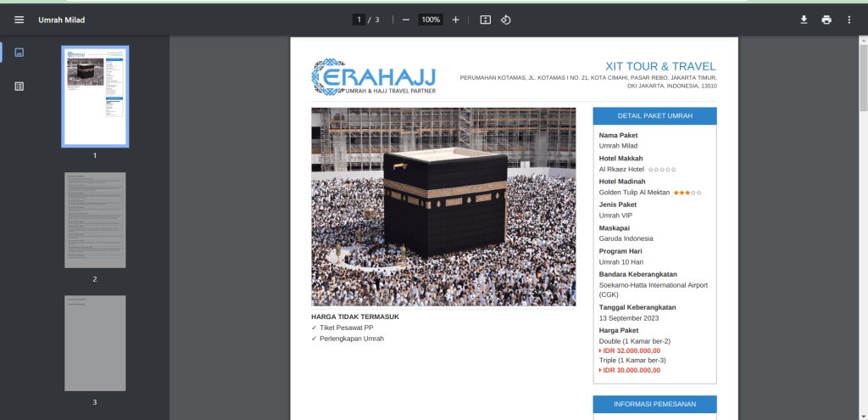868x420 pixels.
Task: Toggle the sidebar with the hamburger menu icon
Action: click(x=19, y=20)
